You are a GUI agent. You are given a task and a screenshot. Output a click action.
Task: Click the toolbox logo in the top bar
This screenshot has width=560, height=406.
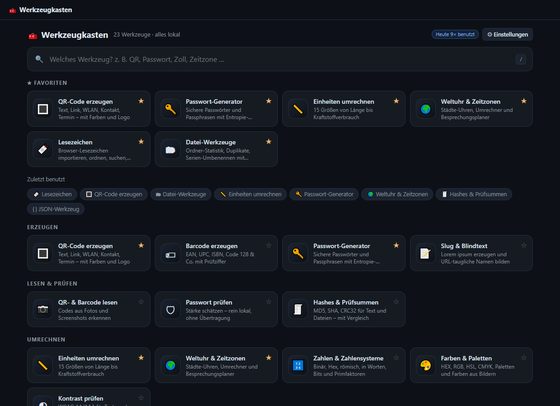click(x=12, y=10)
